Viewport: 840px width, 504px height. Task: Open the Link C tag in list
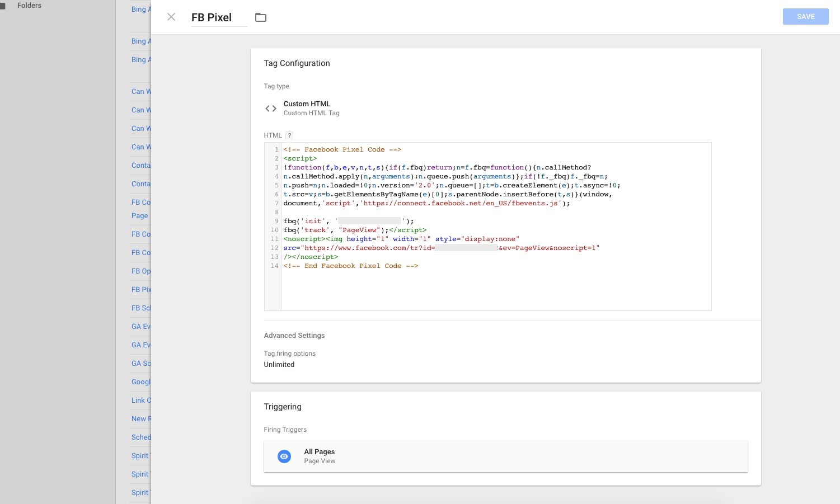click(141, 401)
